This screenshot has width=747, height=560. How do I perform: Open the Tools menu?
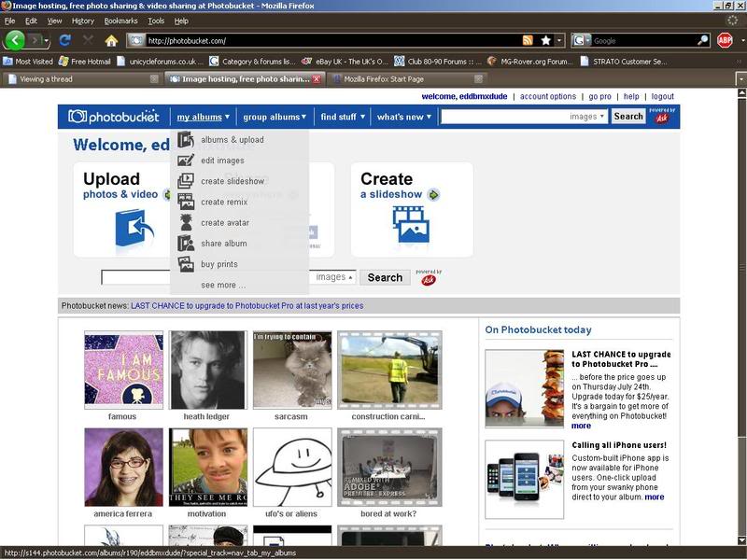point(156,21)
